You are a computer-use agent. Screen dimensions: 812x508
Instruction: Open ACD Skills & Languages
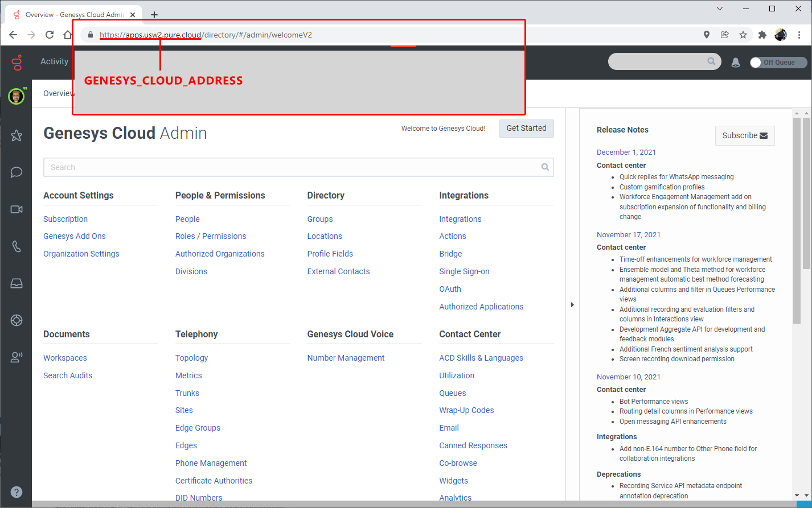click(x=481, y=358)
